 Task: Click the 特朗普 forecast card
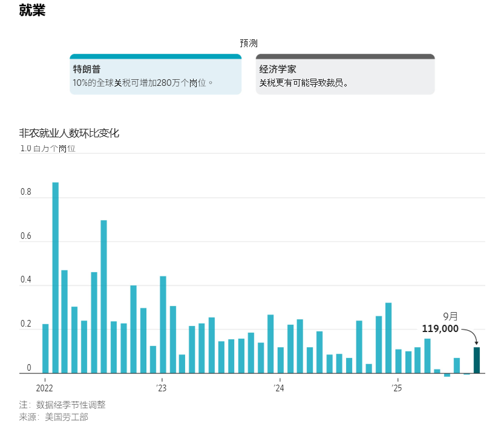coord(155,75)
